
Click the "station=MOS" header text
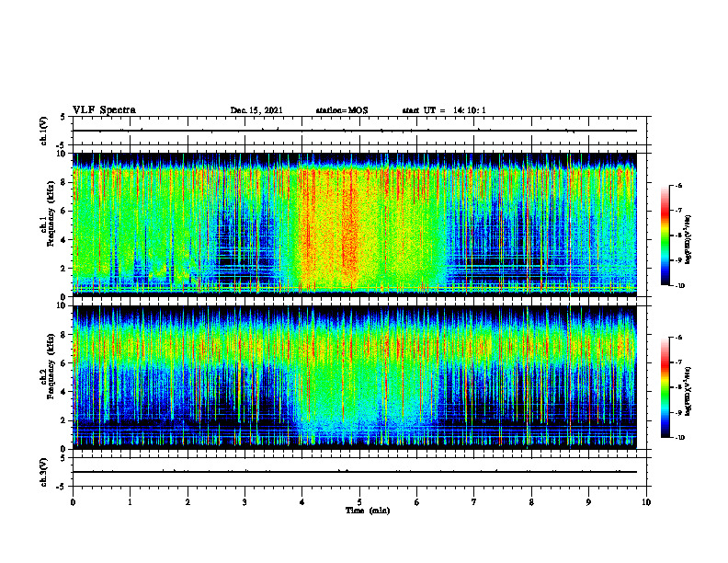pos(342,110)
